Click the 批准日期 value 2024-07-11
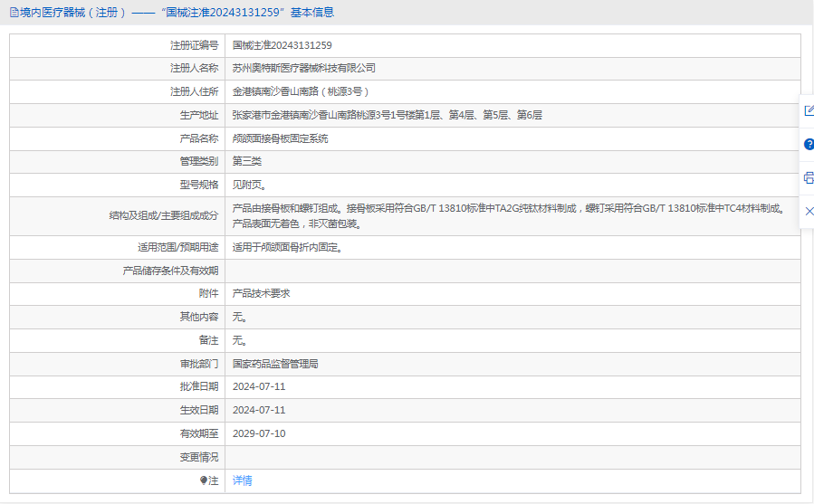The height and width of the screenshot is (504, 814). point(259,386)
